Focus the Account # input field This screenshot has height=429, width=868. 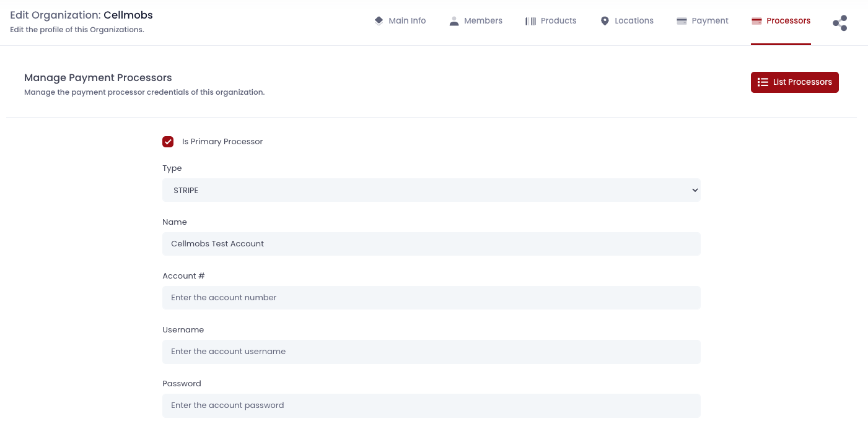[x=431, y=298]
